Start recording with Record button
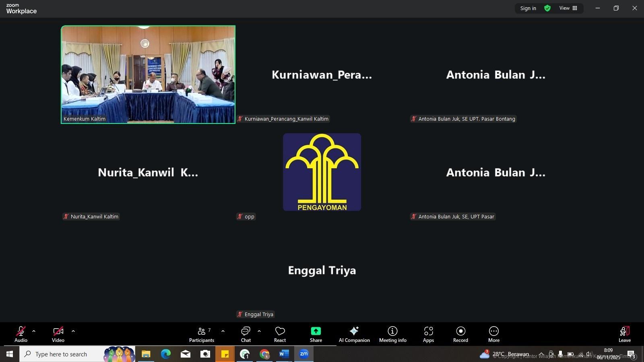 click(x=460, y=334)
